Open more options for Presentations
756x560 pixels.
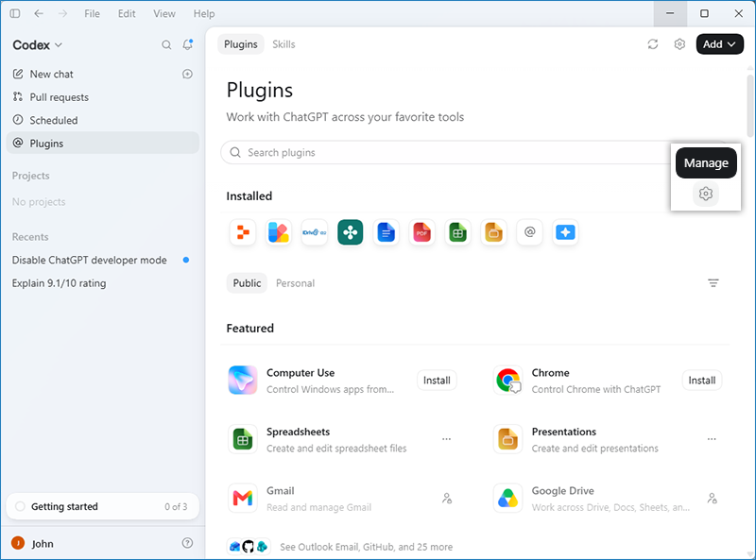(x=712, y=439)
